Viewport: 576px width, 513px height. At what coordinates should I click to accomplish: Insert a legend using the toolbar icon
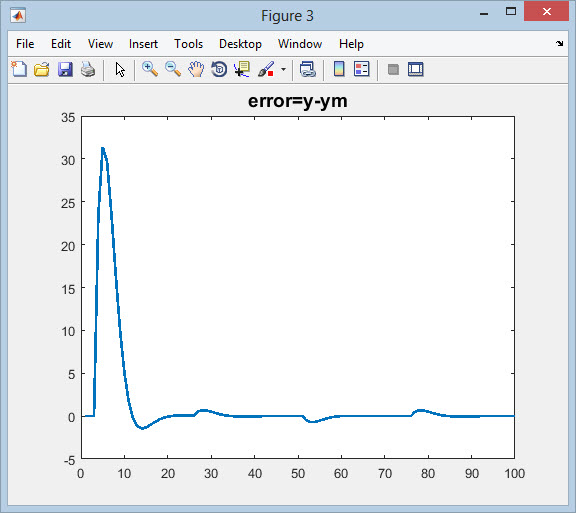tap(361, 69)
